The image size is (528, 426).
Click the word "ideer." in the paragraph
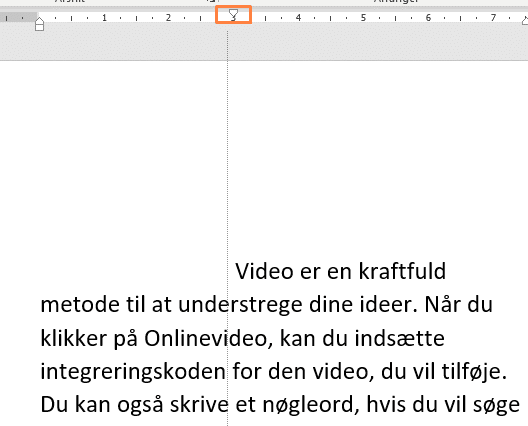389,305
